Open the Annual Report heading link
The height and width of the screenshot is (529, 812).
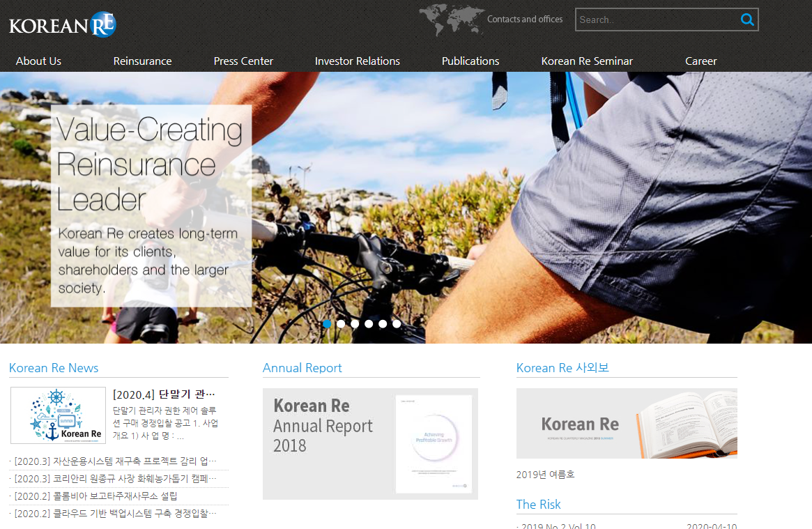[x=302, y=368]
